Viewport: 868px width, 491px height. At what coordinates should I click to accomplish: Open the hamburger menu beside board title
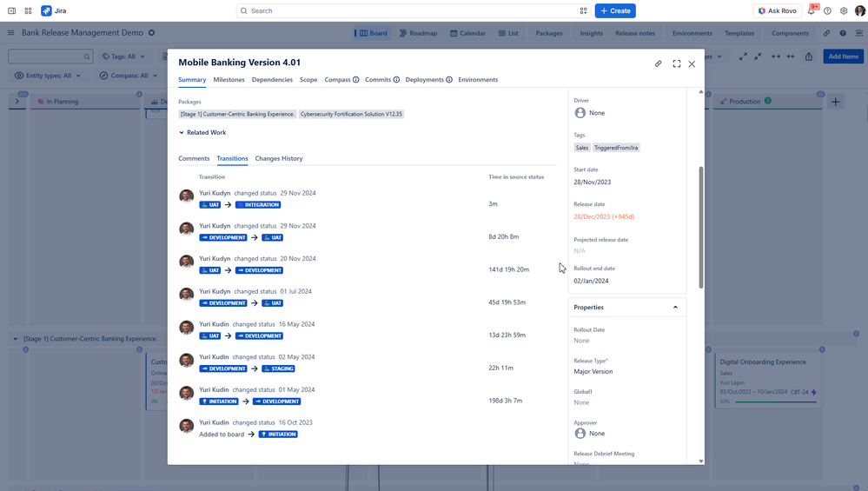(10, 33)
